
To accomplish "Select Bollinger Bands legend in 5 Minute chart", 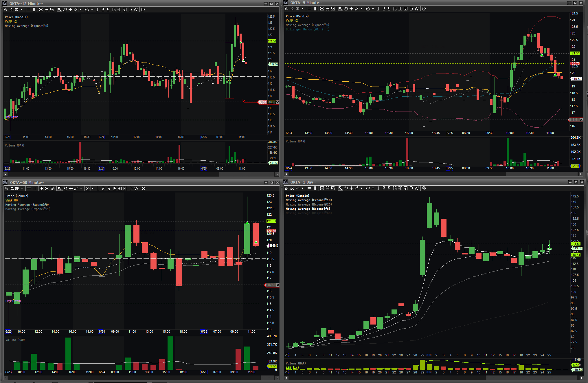I will click(x=308, y=29).
